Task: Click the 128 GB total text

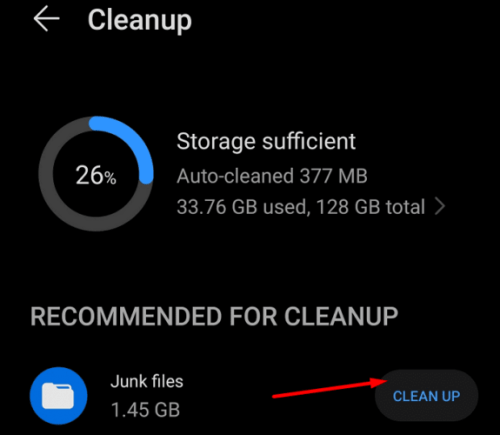Action: point(370,207)
